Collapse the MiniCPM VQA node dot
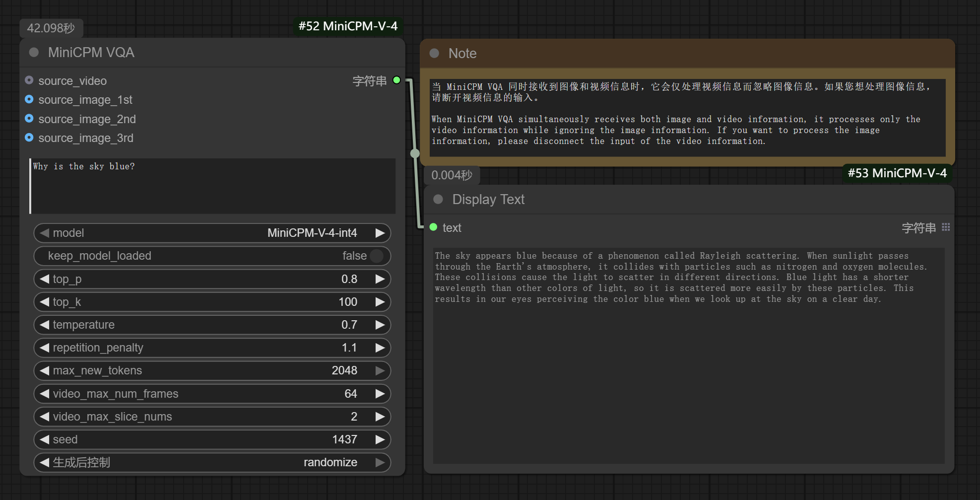 point(34,52)
